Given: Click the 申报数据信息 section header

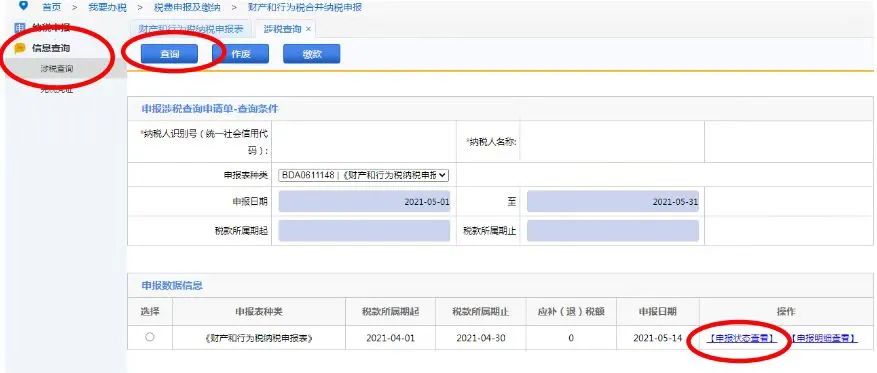Looking at the screenshot, I should pos(172,286).
